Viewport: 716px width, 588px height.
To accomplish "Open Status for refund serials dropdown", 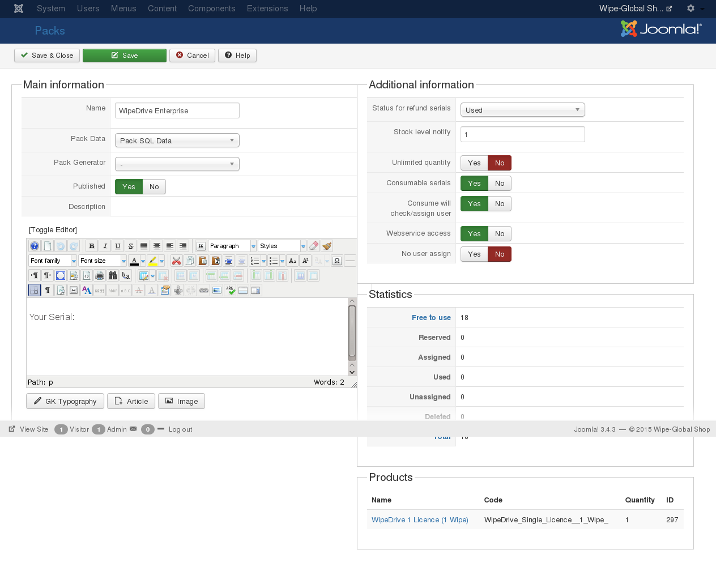I will pyautogui.click(x=523, y=110).
